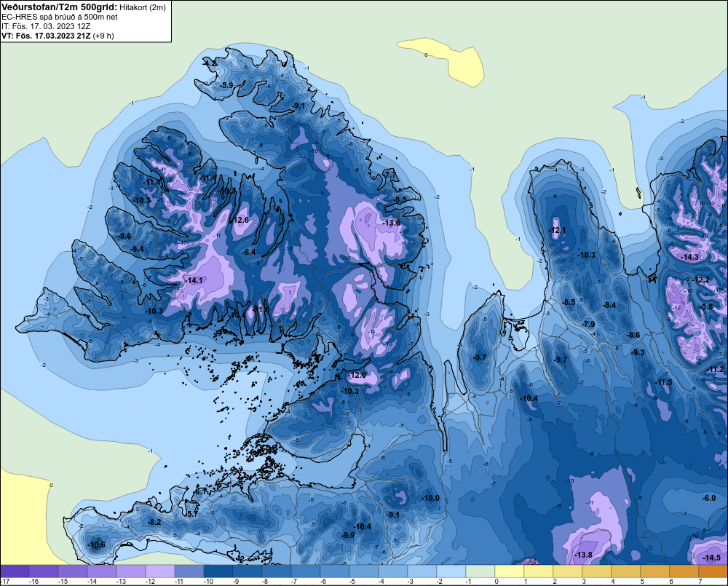The width and height of the screenshot is (728, 586).
Task: Pick the legend swatch starting at -5
Action: pos(364,571)
